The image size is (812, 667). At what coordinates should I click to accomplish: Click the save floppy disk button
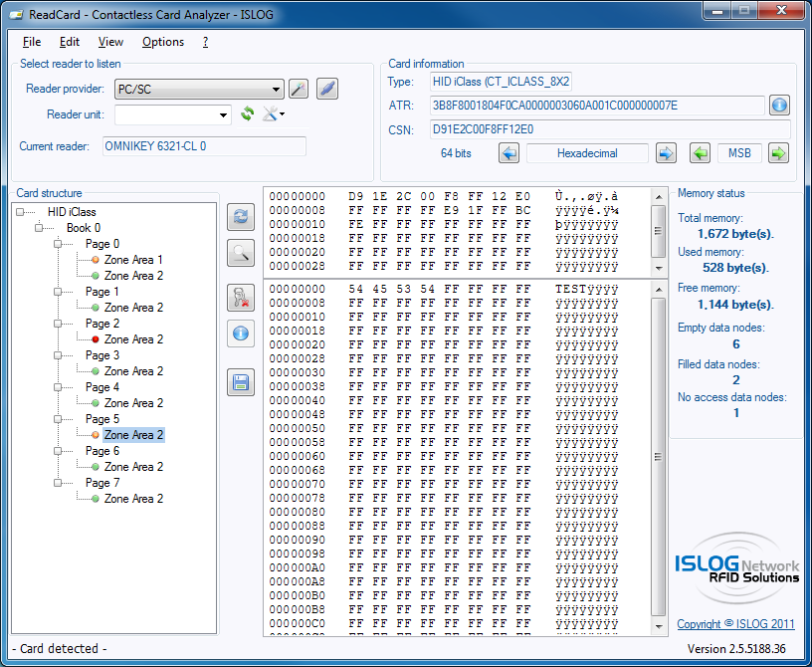pyautogui.click(x=241, y=382)
